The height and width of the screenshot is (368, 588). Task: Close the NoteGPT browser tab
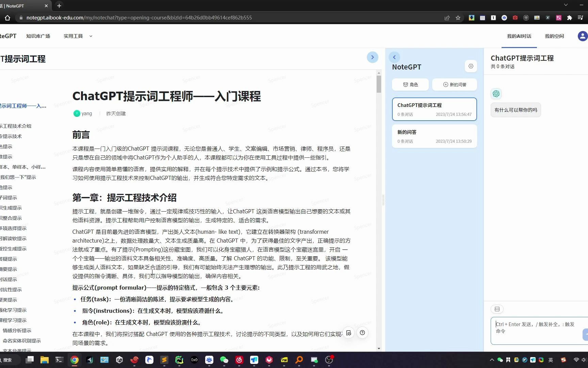[x=46, y=6]
